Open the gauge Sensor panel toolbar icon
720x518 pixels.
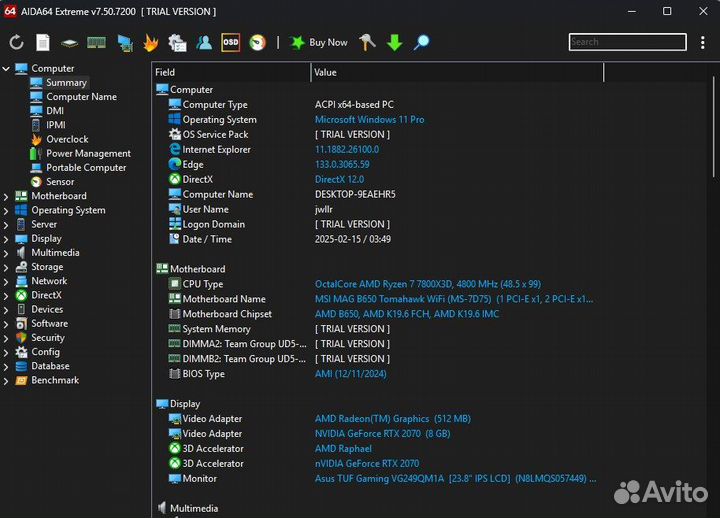point(258,42)
